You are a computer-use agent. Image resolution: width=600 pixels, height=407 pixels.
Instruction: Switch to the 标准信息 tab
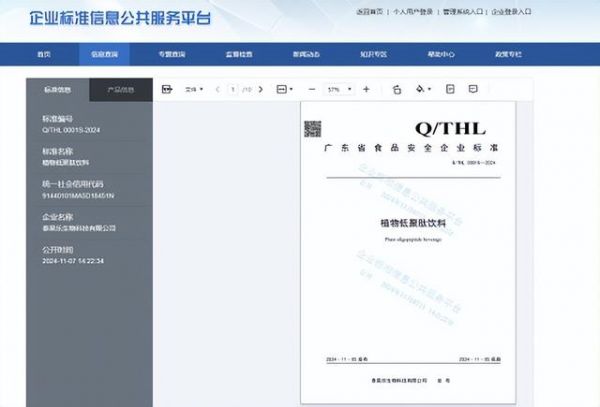click(x=58, y=90)
